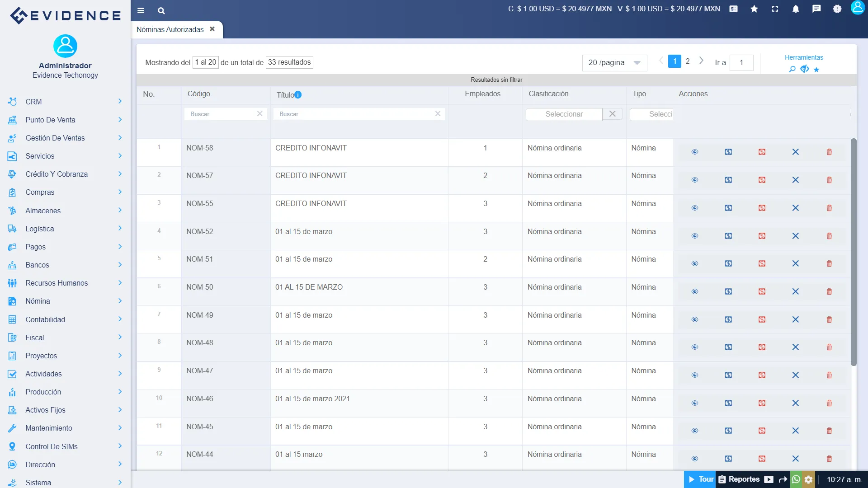Viewport: 868px width, 488px height.
Task: Click the eye view icon for NOM-48
Action: pyautogui.click(x=695, y=347)
